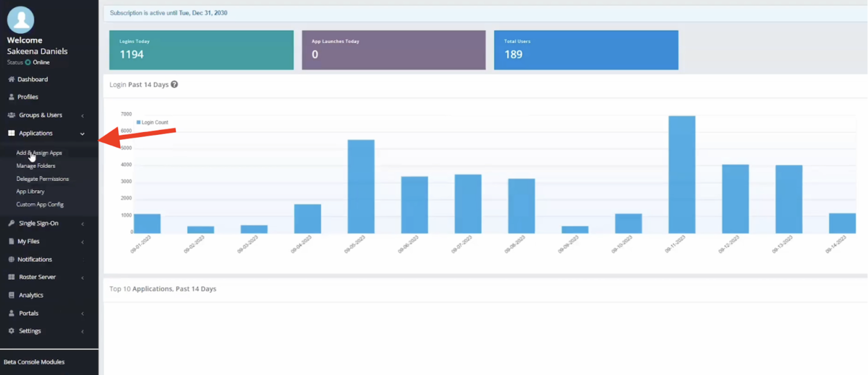Click the green Online status indicator

28,62
